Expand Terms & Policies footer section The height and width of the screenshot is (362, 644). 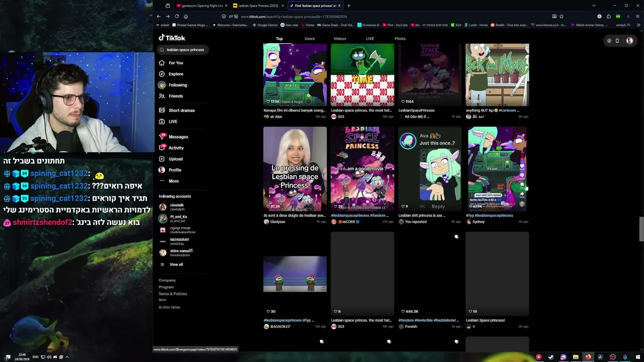point(173,294)
